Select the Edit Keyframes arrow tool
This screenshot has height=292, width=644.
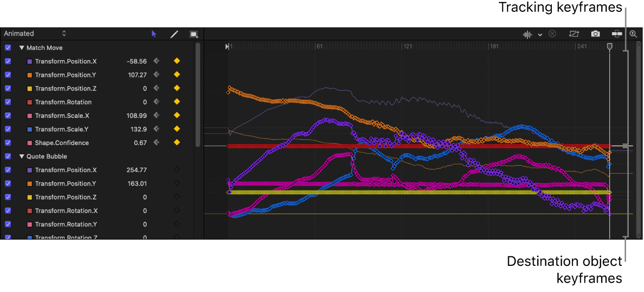pyautogui.click(x=154, y=34)
